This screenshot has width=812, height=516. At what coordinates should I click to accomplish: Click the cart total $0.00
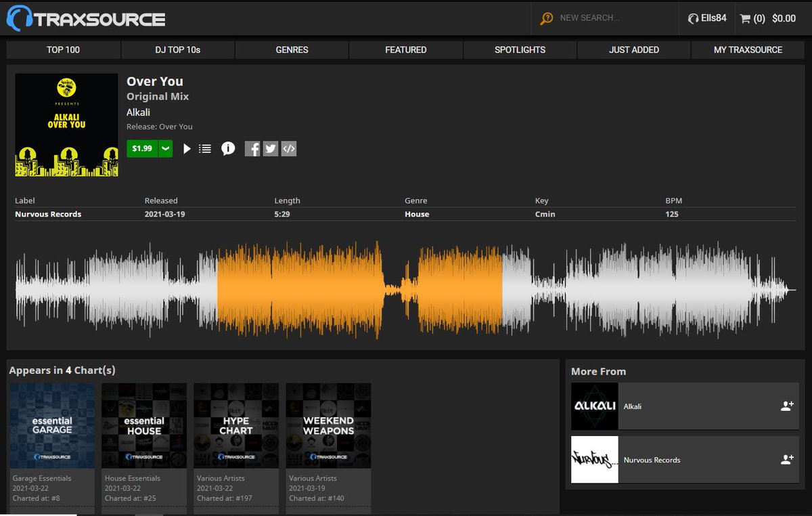784,18
